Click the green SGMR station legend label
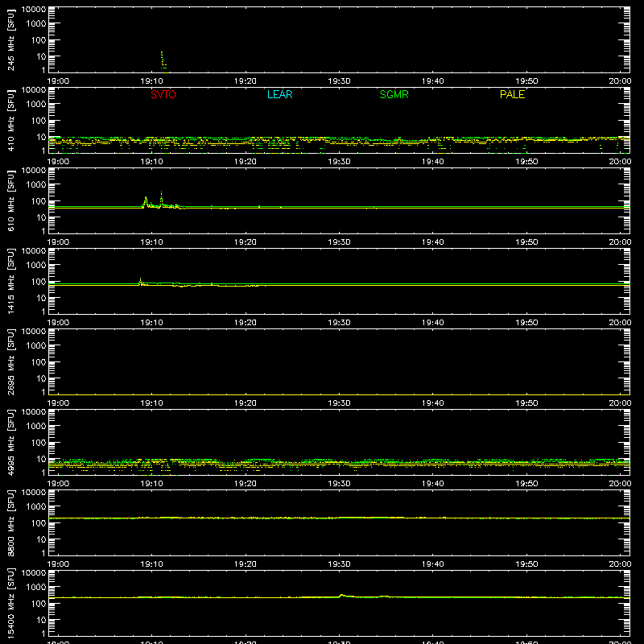 point(394,94)
